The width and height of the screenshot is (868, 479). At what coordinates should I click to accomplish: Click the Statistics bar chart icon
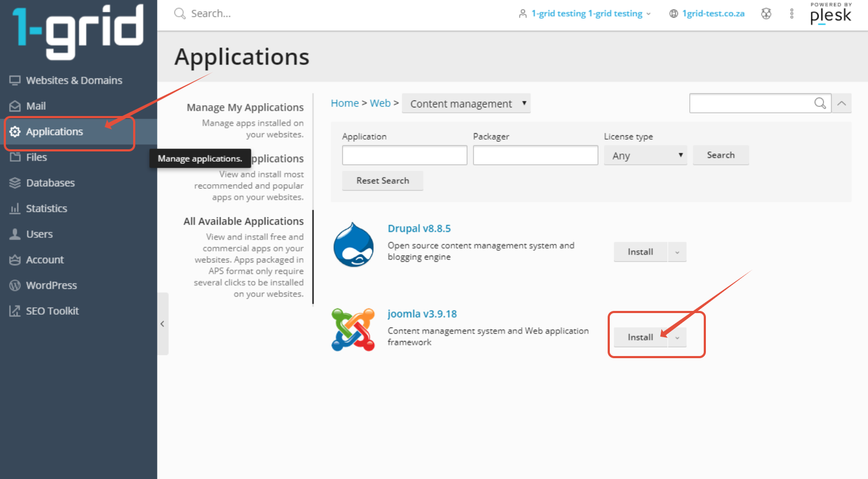(x=15, y=208)
